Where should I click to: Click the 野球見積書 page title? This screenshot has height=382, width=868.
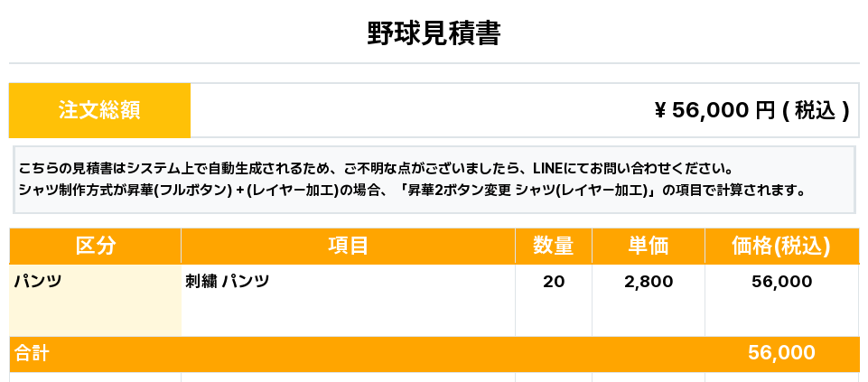434,34
